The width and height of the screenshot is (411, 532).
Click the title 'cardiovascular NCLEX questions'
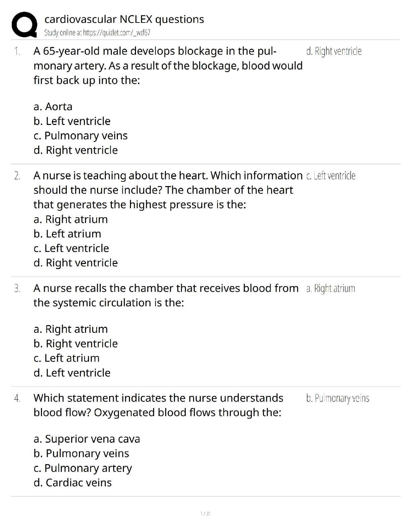[124, 19]
